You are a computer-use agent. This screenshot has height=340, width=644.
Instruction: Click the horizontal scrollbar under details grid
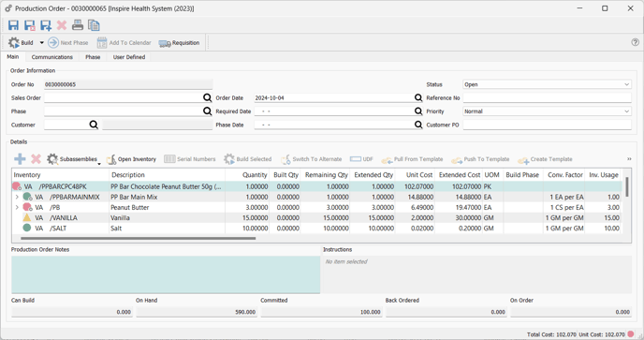(138, 238)
